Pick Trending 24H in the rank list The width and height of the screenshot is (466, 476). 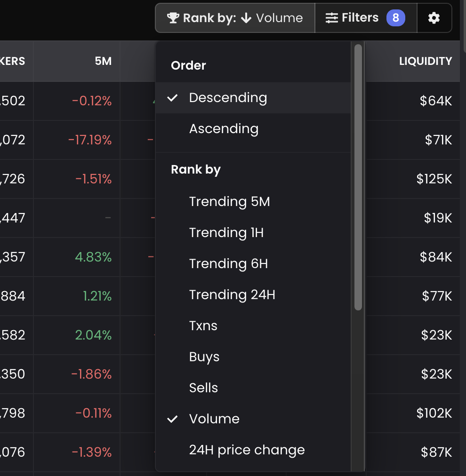232,295
